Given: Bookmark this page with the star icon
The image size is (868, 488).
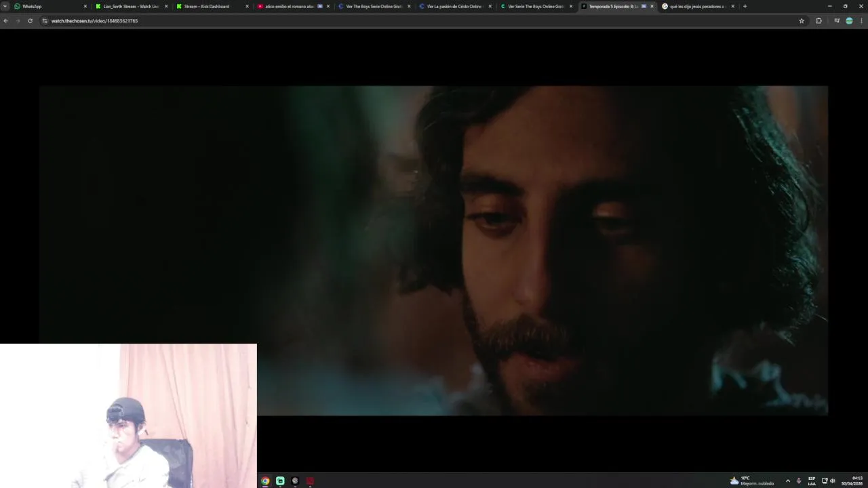Looking at the screenshot, I should click(x=802, y=21).
